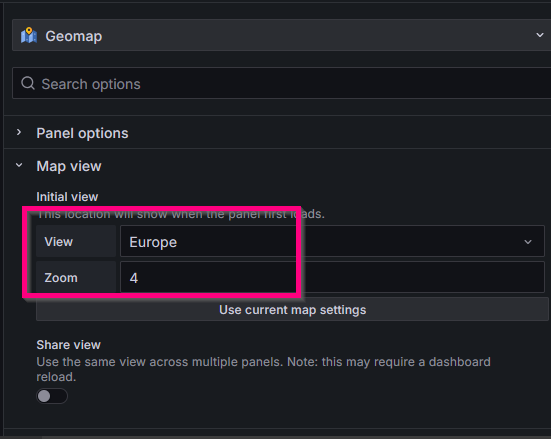Viewport: 551px width, 439px height.
Task: Click the Initial view label
Action: 67,197
